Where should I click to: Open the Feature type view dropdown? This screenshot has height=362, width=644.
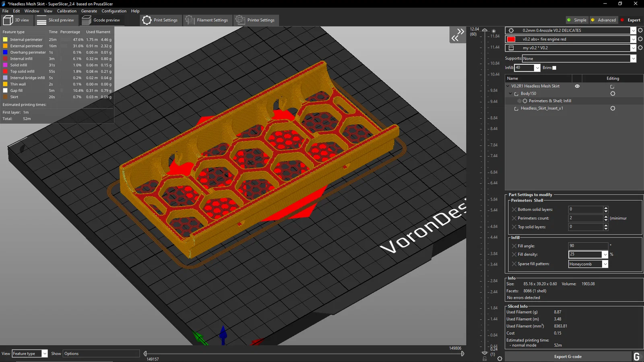[x=30, y=354]
